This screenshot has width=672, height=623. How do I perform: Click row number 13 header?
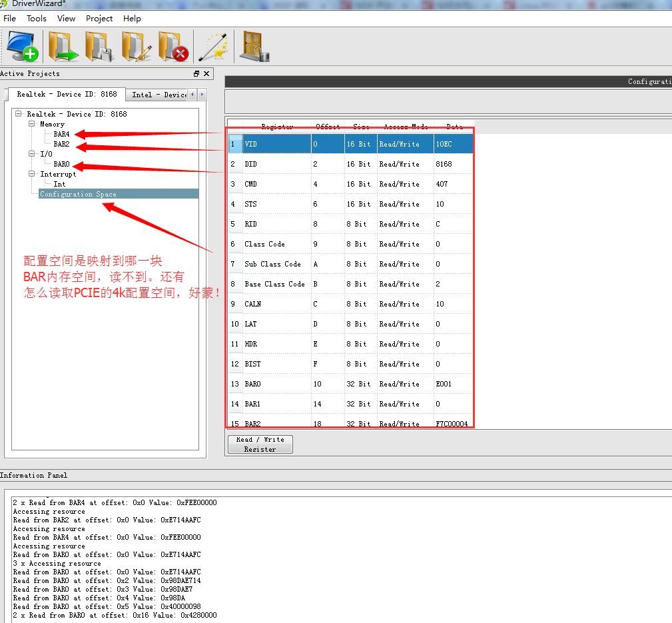coord(235,384)
